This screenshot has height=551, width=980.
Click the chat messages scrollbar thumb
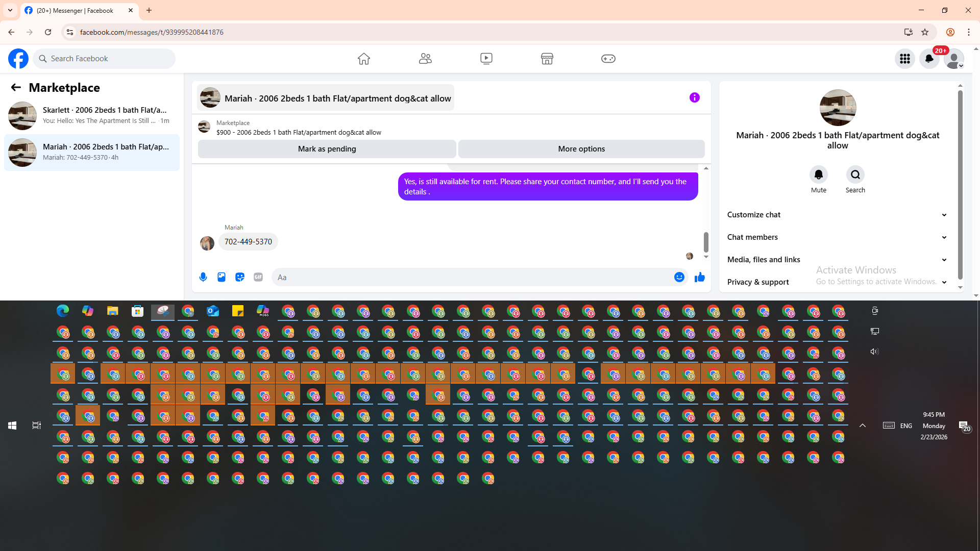pyautogui.click(x=706, y=242)
